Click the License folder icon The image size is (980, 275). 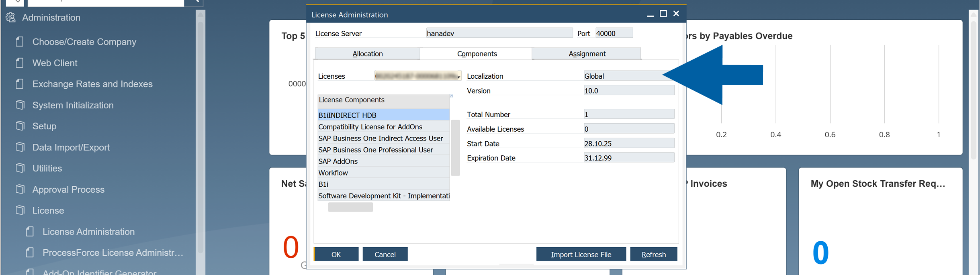pos(20,210)
